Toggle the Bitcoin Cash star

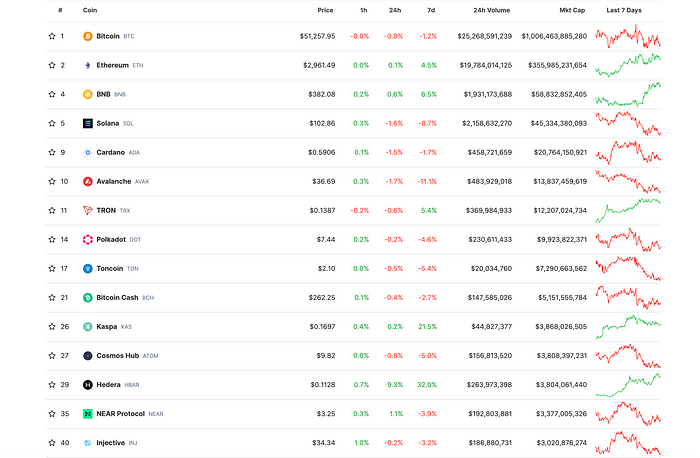(52, 297)
